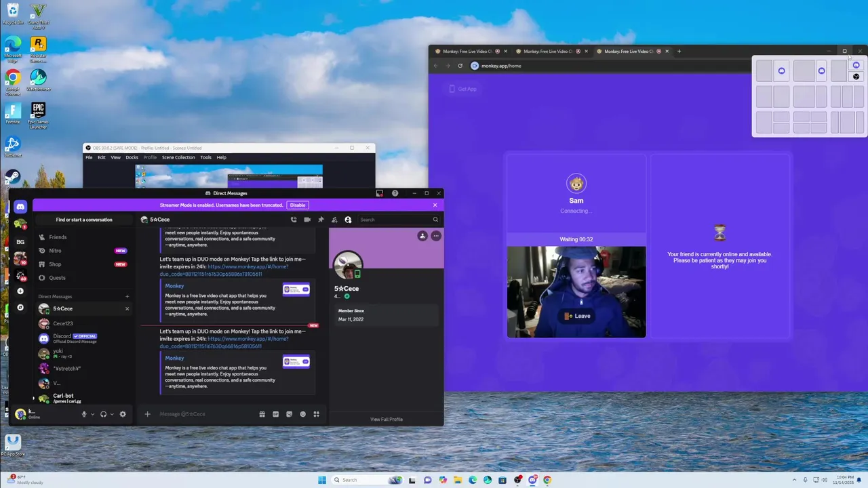Open the Docks menu in OBS
Viewport: 868px width, 488px height.
point(132,157)
